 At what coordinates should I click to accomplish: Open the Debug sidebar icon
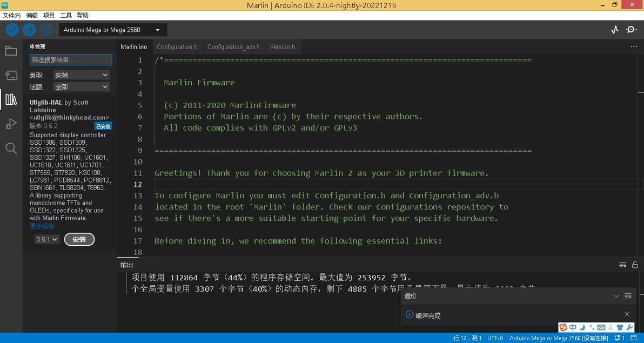[x=11, y=124]
